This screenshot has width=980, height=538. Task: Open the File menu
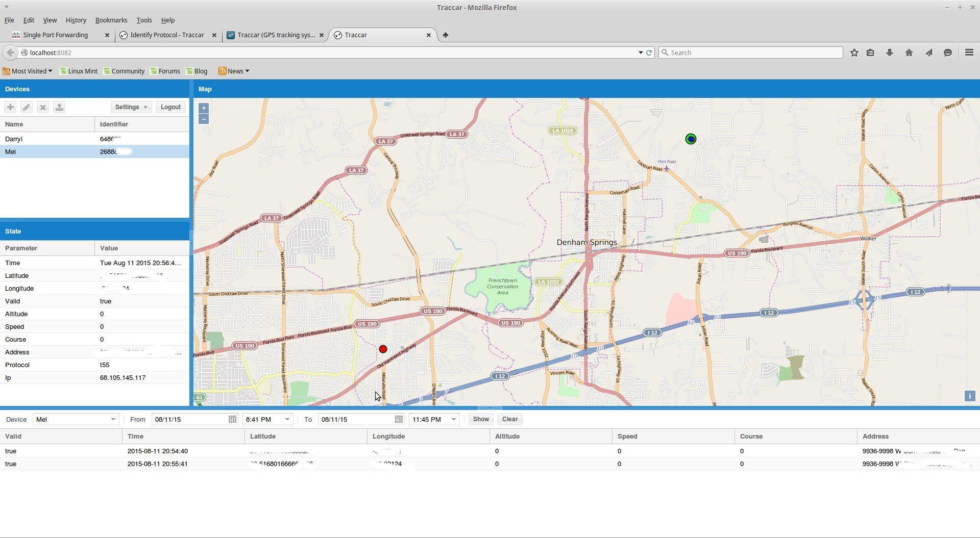tap(9, 20)
